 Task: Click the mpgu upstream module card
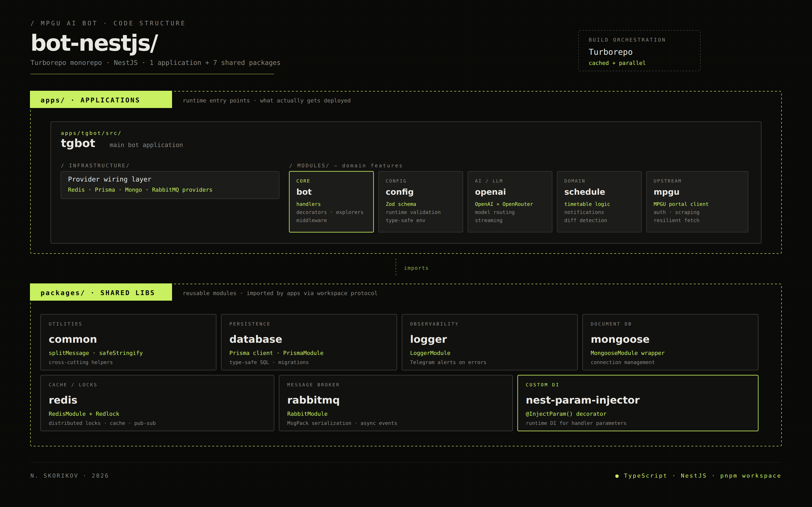[x=697, y=202]
